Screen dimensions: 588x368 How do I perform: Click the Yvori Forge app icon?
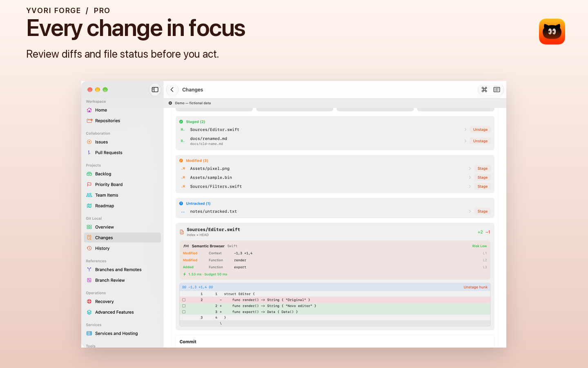click(x=552, y=31)
